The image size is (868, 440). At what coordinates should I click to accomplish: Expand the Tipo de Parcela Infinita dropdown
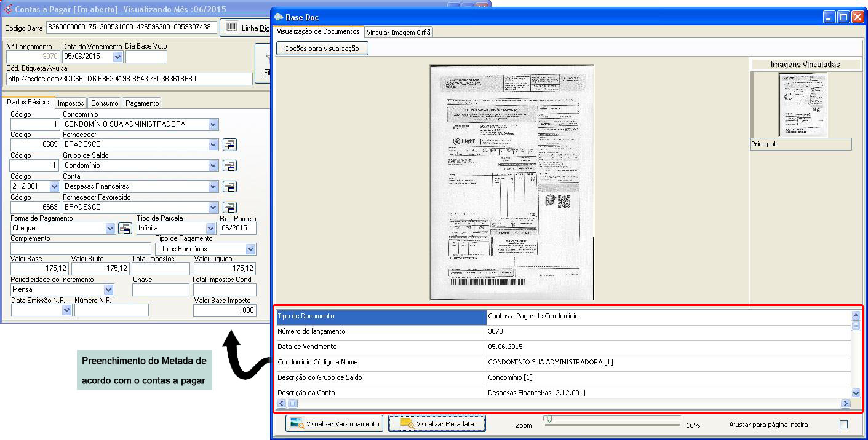point(210,228)
